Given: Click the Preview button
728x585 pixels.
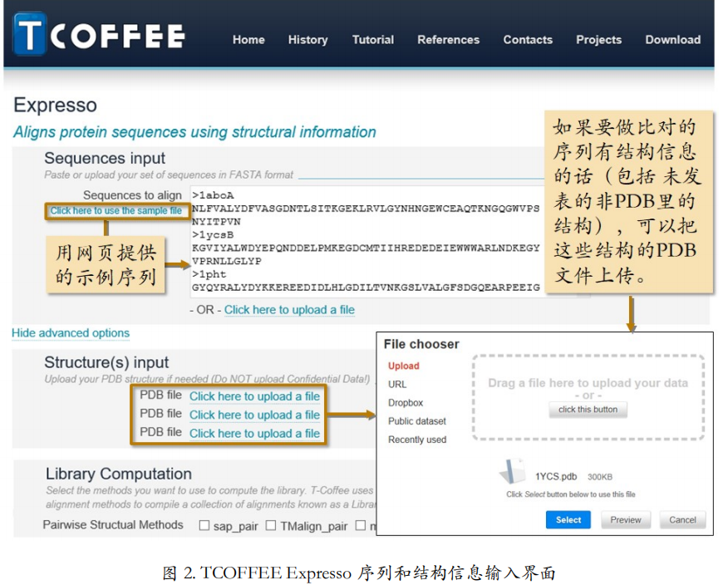Looking at the screenshot, I should click(x=626, y=520).
